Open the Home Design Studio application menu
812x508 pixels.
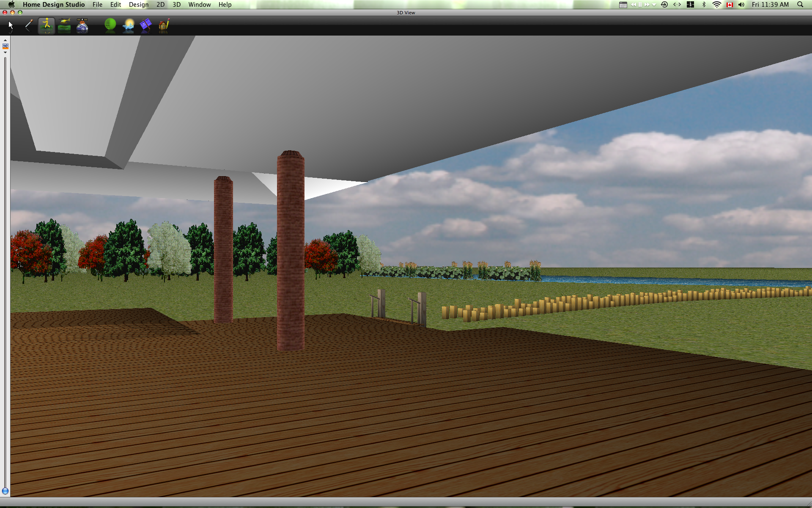(54, 5)
